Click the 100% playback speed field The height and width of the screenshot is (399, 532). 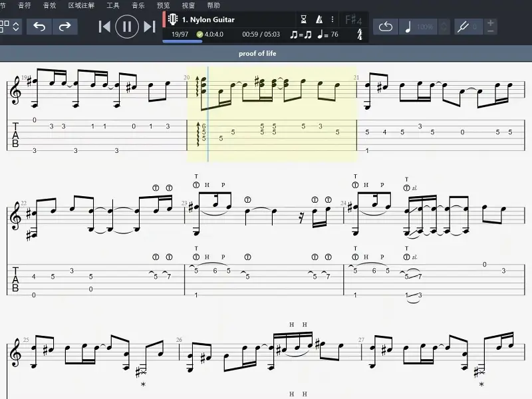[x=425, y=27]
